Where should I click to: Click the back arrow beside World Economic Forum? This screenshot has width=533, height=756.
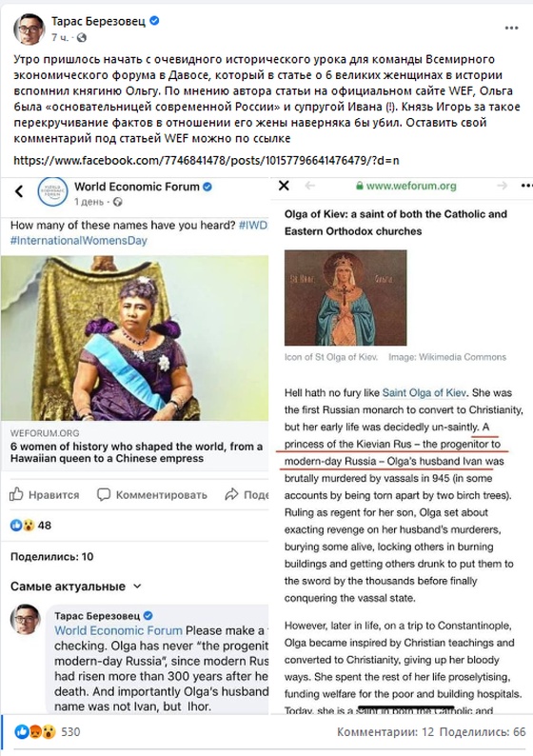coord(19,191)
